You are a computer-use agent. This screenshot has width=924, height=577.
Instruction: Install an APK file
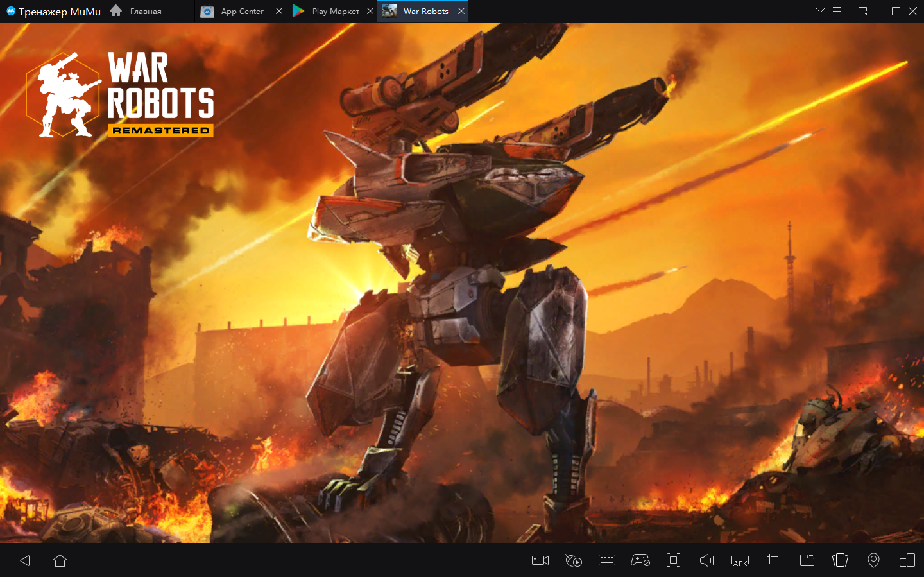click(x=740, y=560)
